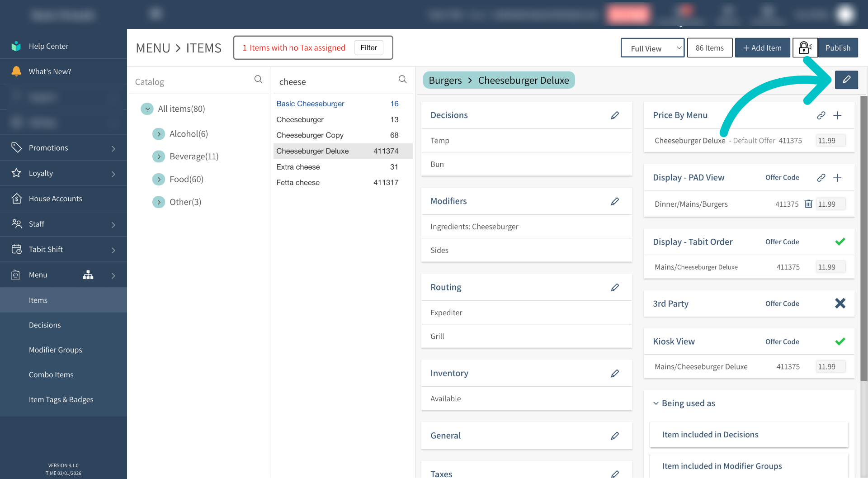
Task: Click the link icon in Price By Menu
Action: point(821,115)
